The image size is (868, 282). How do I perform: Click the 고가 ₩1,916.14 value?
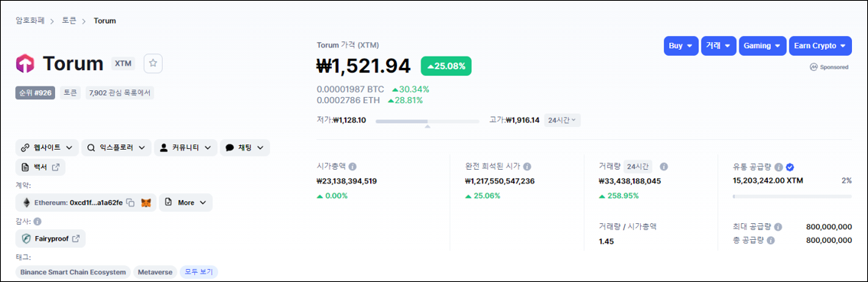522,120
